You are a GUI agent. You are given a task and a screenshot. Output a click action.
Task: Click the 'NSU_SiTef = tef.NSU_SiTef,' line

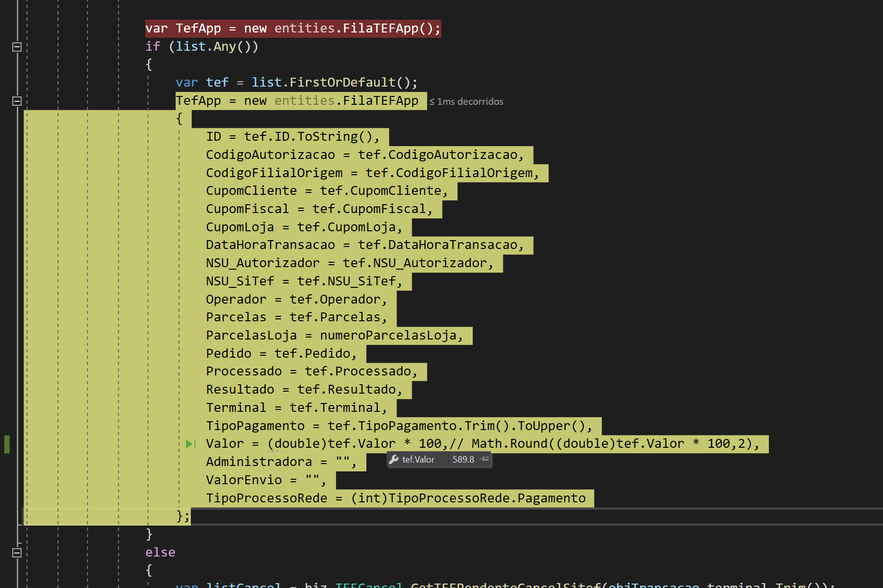pos(304,281)
